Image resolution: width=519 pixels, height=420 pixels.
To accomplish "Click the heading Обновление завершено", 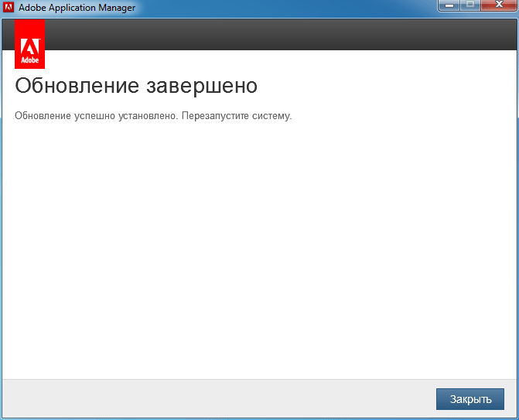I will coord(136,86).
